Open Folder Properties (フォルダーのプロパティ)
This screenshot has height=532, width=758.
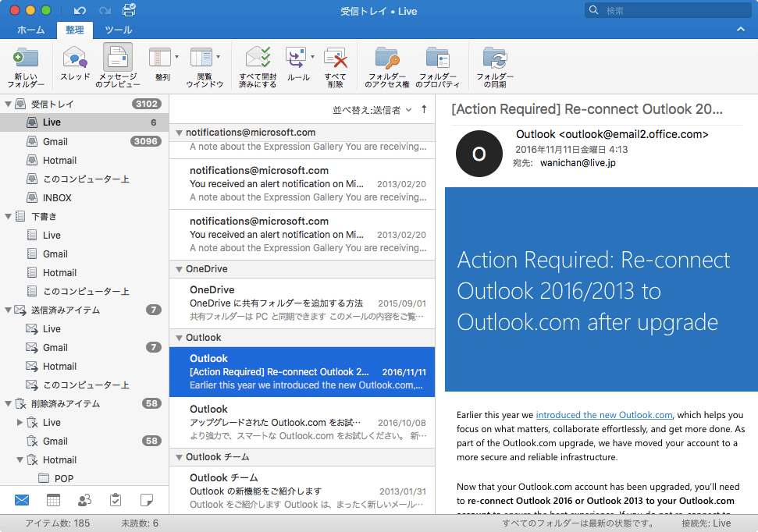pyautogui.click(x=438, y=66)
